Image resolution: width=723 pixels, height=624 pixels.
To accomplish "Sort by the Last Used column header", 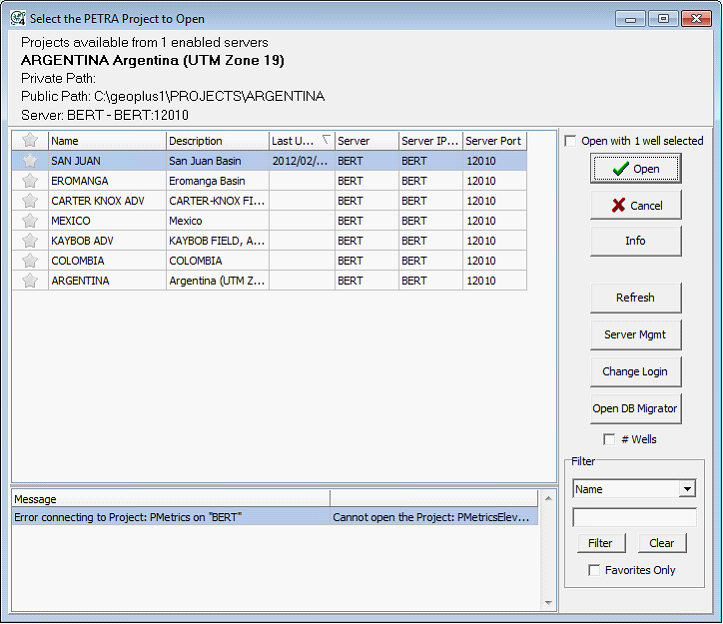I will [301, 141].
